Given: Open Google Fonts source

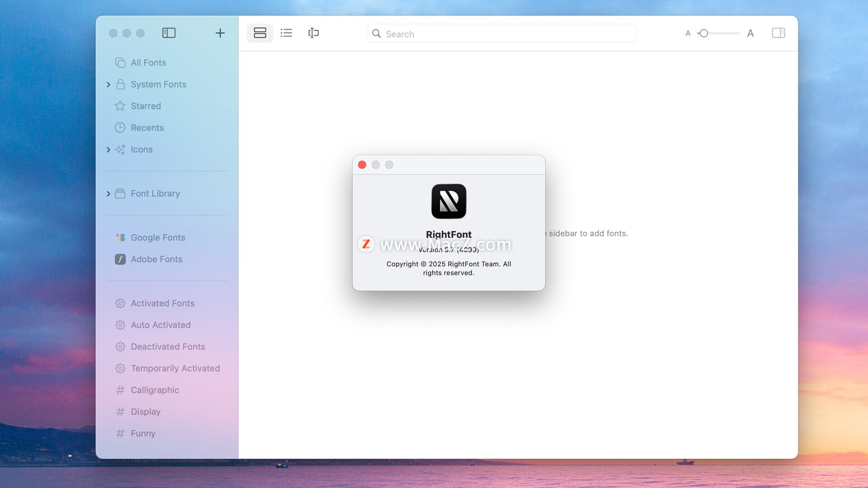Looking at the screenshot, I should 158,238.
